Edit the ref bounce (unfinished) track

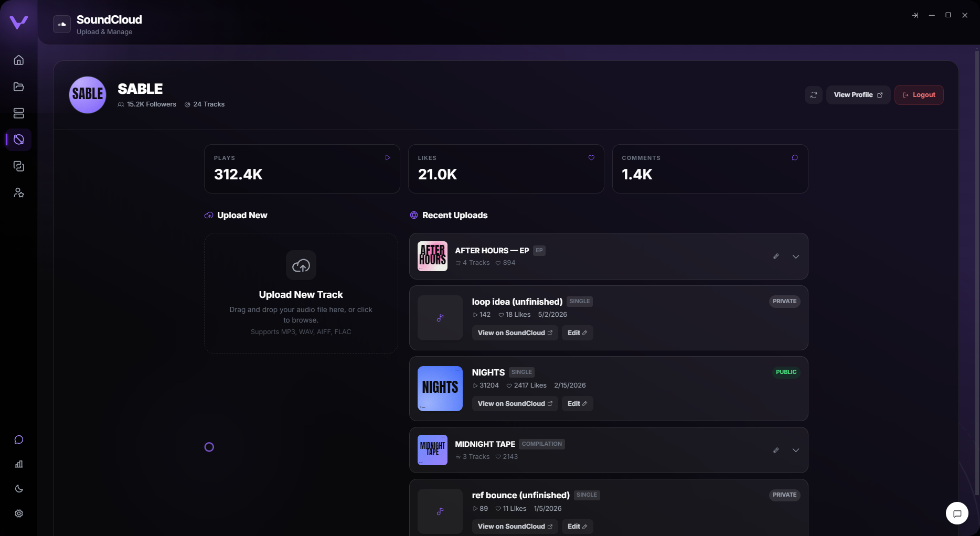577,527
